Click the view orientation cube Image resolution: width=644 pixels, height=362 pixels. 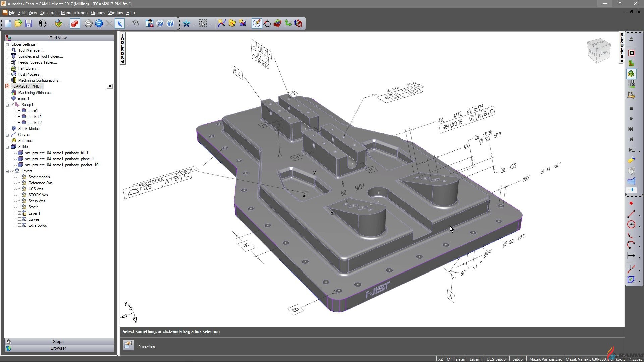click(x=599, y=51)
